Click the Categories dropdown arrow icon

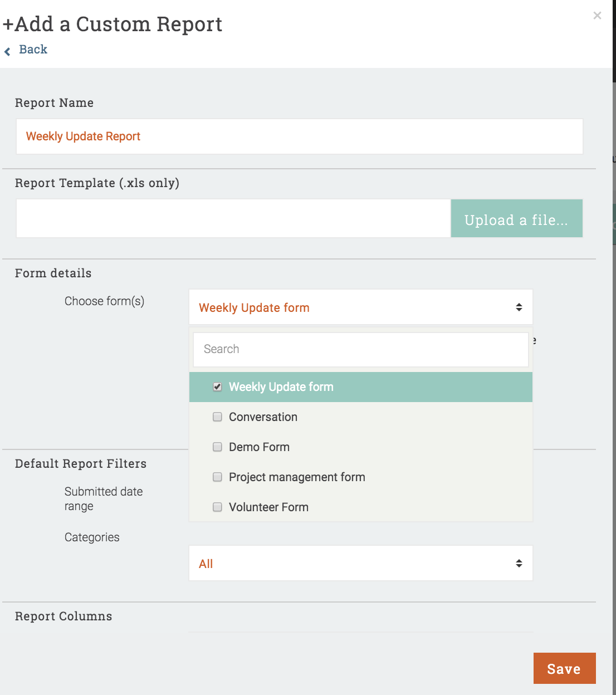click(519, 564)
